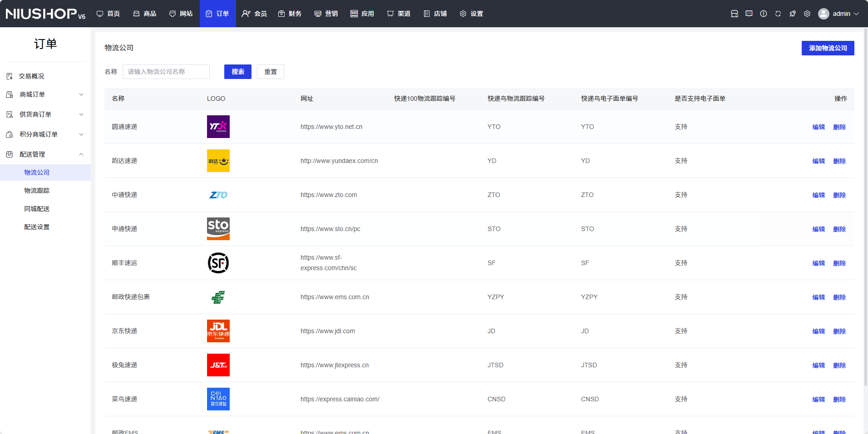Image resolution: width=868 pixels, height=434 pixels.
Task: Open the 商品 top menu
Action: pos(145,14)
